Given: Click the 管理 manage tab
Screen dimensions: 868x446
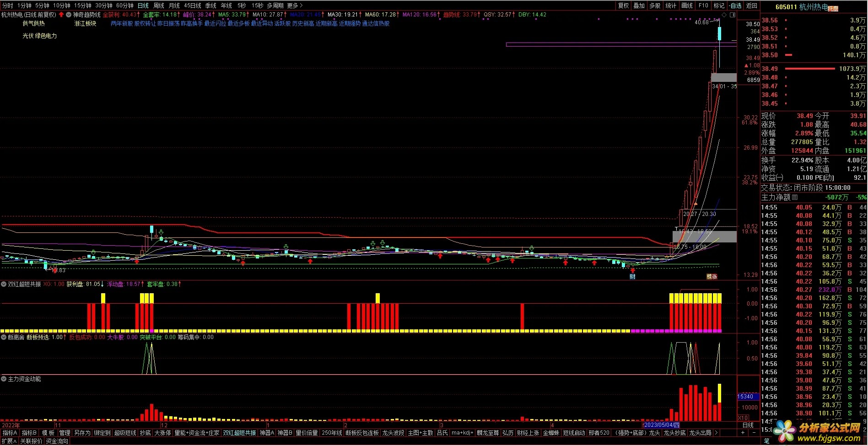Looking at the screenshot, I should pyautogui.click(x=65, y=433).
